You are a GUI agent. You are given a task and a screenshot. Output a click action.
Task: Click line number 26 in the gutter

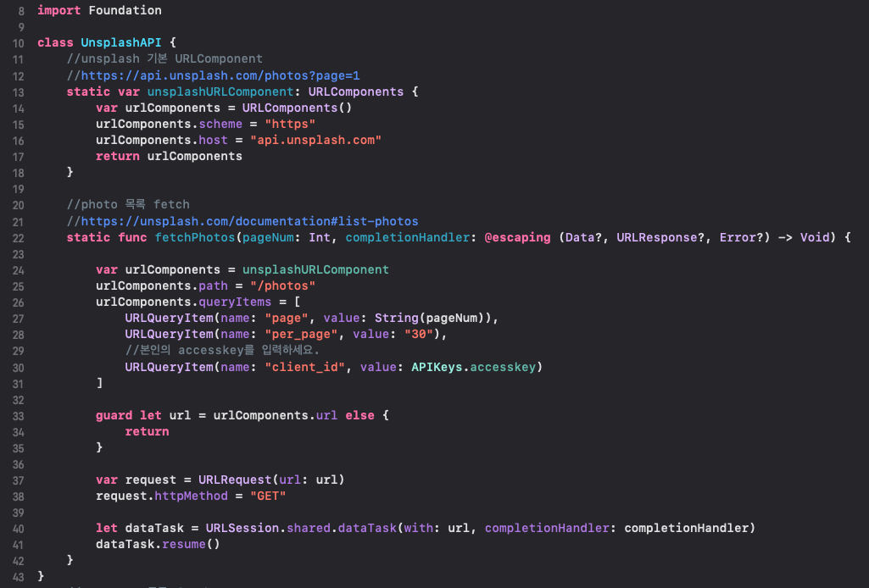coord(19,302)
